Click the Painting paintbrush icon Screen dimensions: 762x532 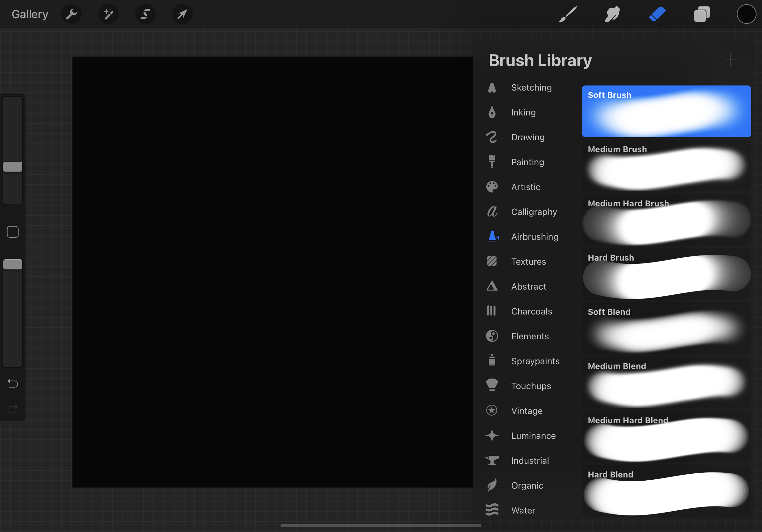pyautogui.click(x=492, y=161)
